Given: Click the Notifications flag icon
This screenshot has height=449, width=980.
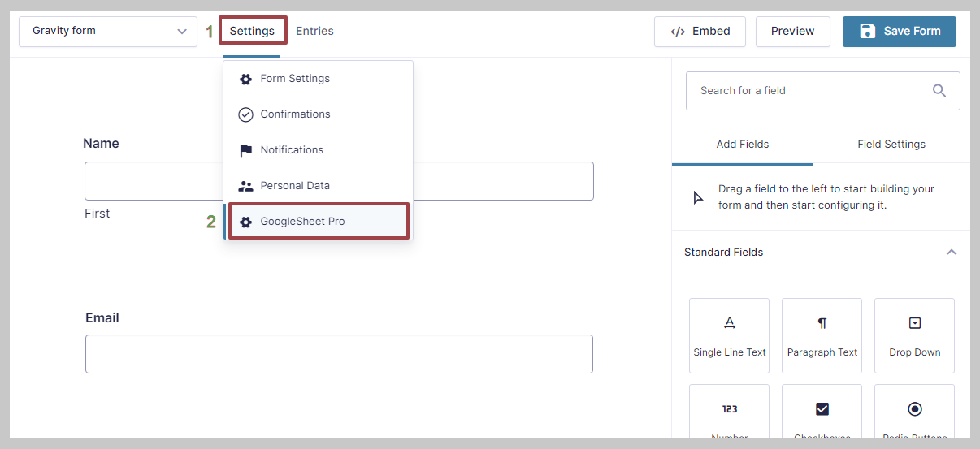Looking at the screenshot, I should (x=245, y=150).
